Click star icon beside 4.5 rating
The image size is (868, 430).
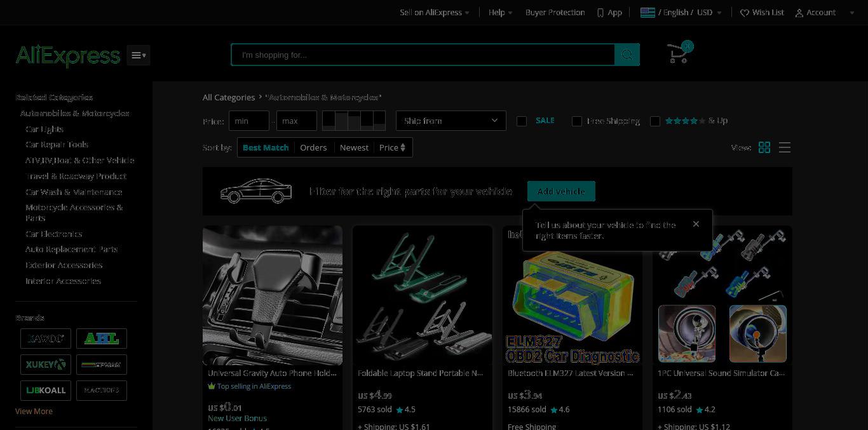pos(400,410)
